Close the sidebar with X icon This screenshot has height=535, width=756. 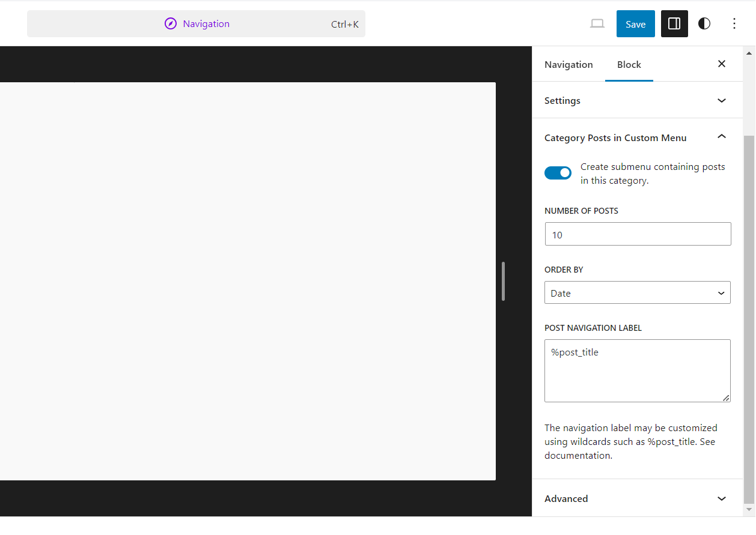coord(722,64)
